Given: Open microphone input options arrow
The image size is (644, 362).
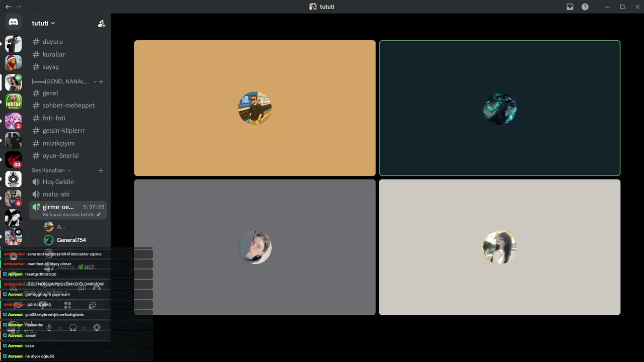Looking at the screenshot, I should 60,327.
